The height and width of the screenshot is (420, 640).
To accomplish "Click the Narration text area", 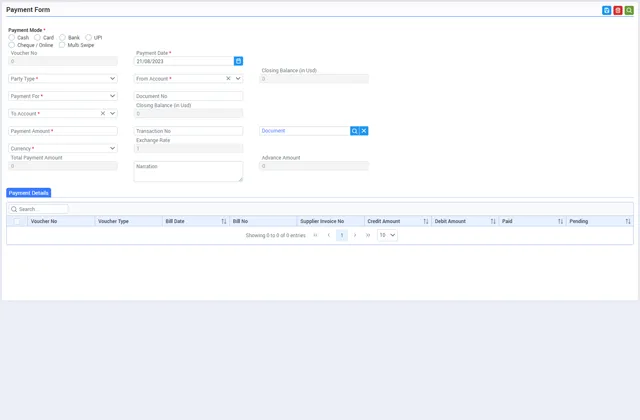I will pyautogui.click(x=188, y=171).
